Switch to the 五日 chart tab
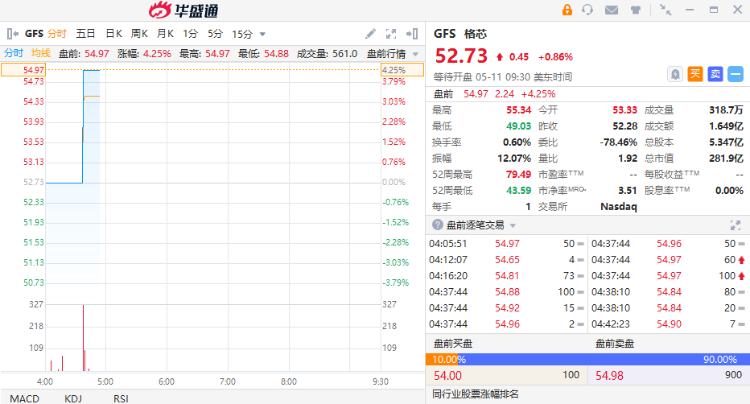The height and width of the screenshot is (404, 750). [x=86, y=33]
